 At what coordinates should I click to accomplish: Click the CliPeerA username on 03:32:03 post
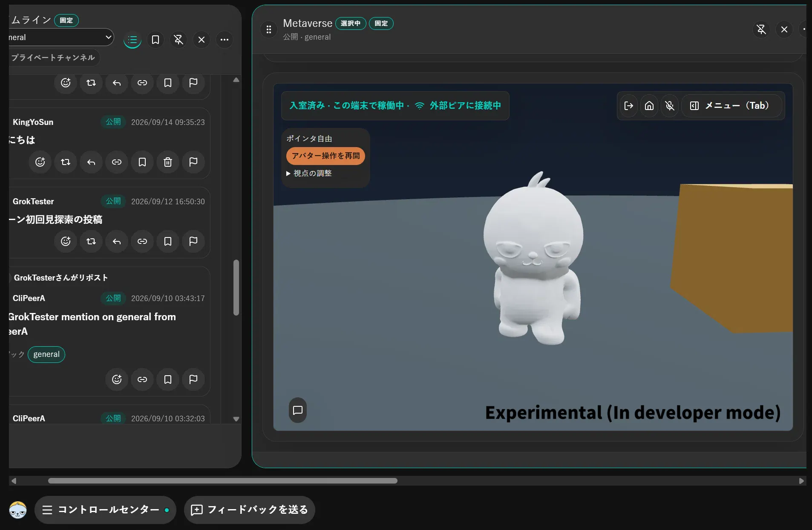click(x=29, y=418)
